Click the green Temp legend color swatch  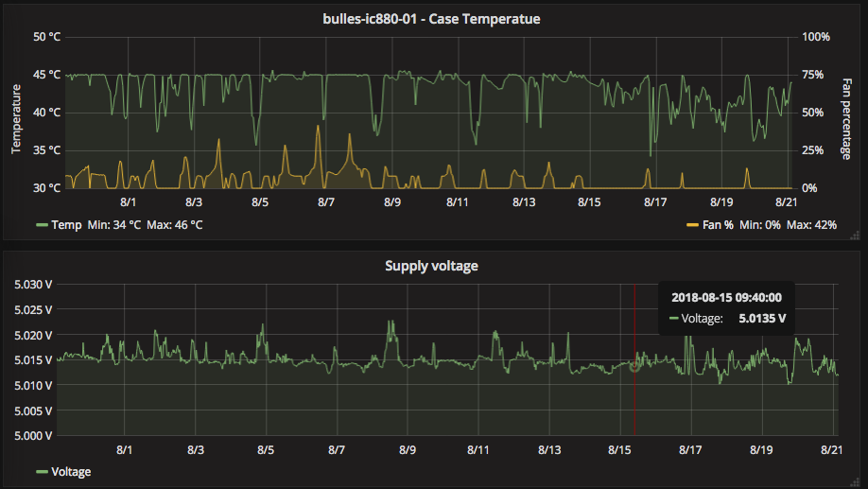[42, 225]
